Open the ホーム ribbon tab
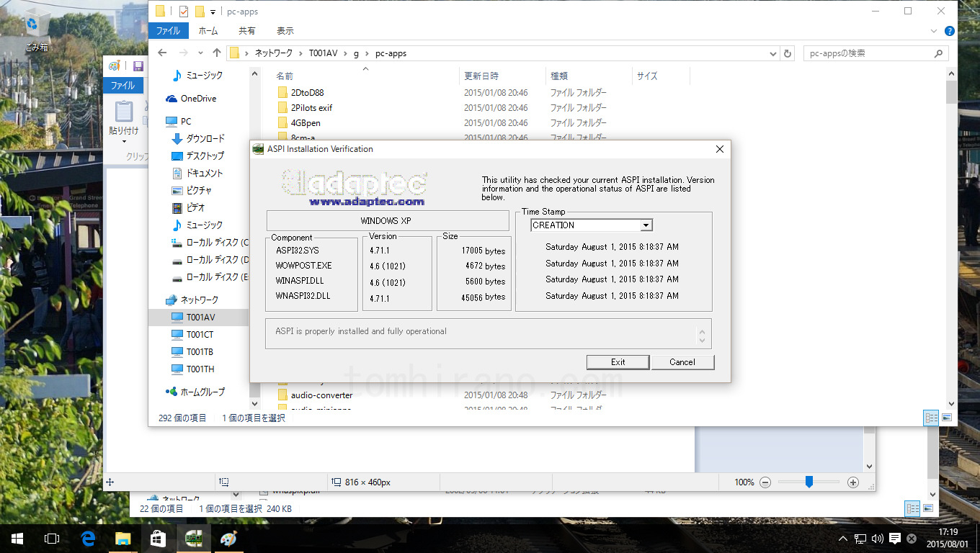Viewport: 980px width, 553px height. pos(208,31)
